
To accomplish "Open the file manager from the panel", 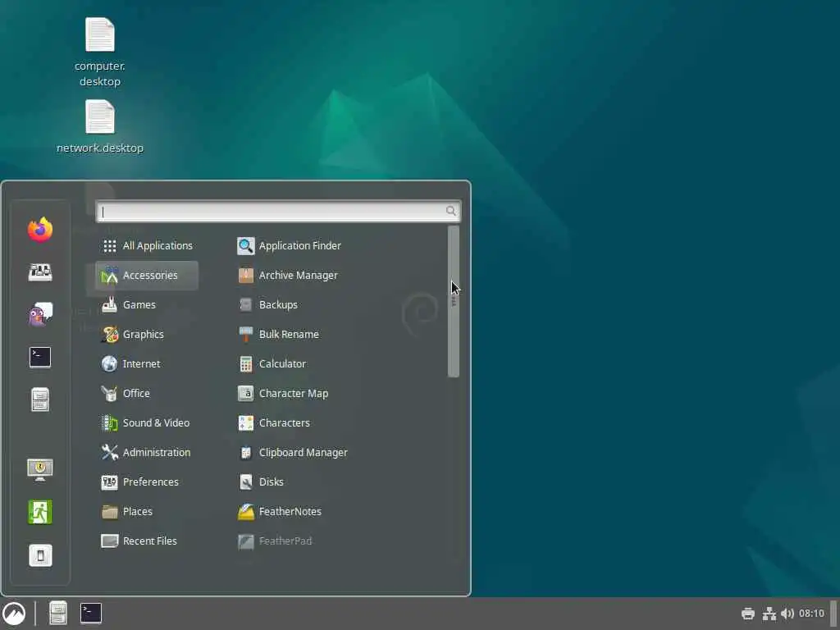I will (x=58, y=614).
